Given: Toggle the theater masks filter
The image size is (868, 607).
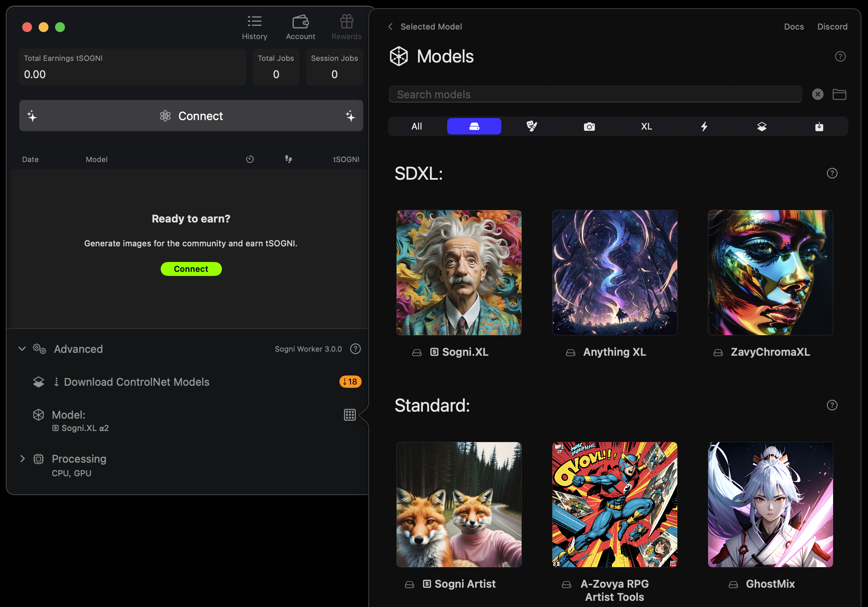Looking at the screenshot, I should (x=531, y=127).
